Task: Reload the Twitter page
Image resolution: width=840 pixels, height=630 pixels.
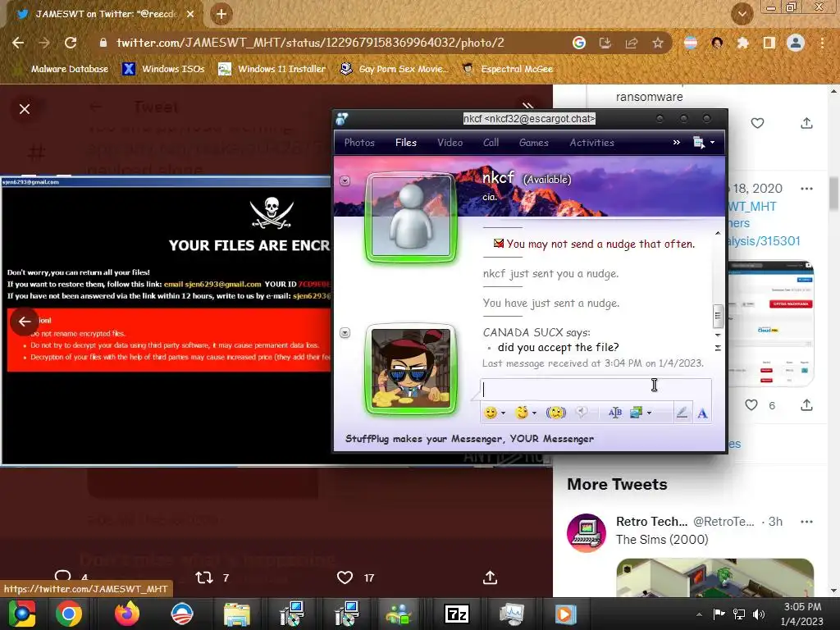Action: click(x=71, y=43)
